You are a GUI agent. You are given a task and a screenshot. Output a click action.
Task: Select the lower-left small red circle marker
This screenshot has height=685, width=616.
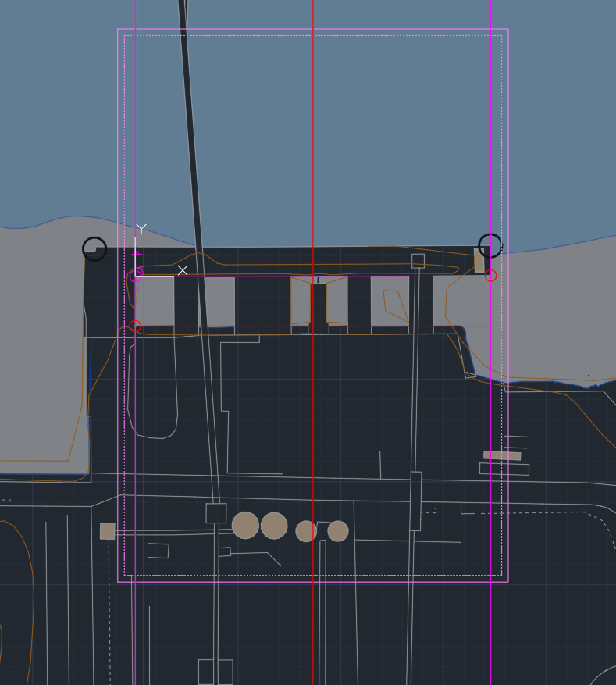tap(135, 326)
